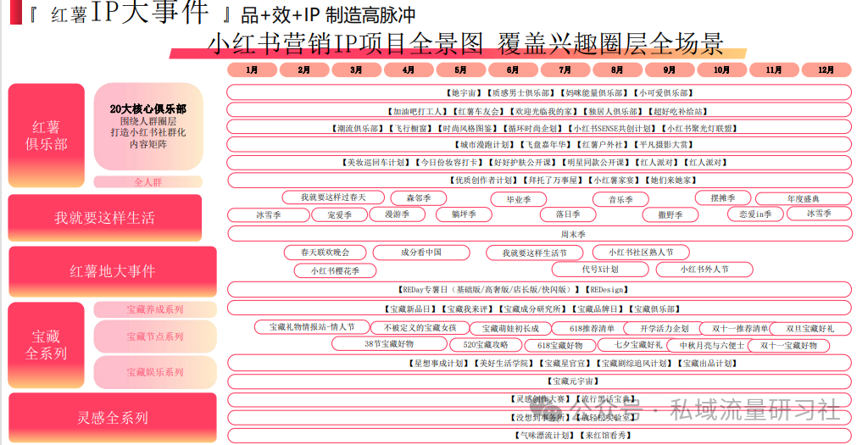Select the '宝藏娱乐系列' label
The image size is (868, 445).
155,372
